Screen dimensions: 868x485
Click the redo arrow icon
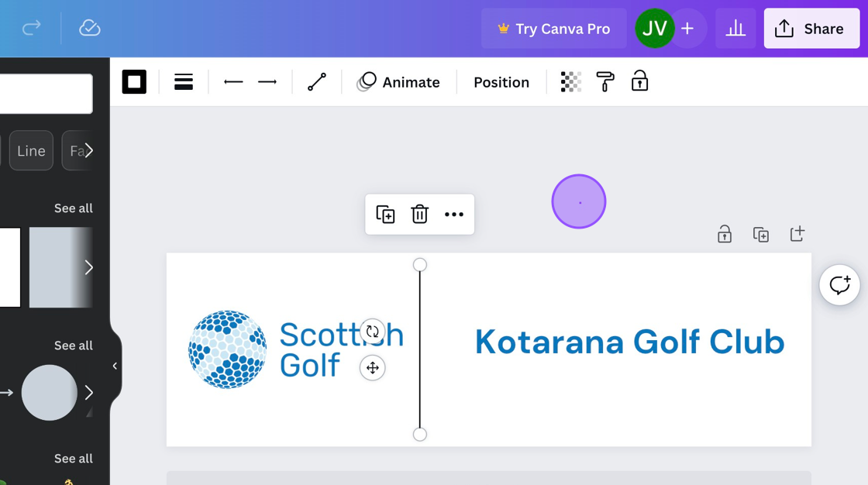click(32, 28)
